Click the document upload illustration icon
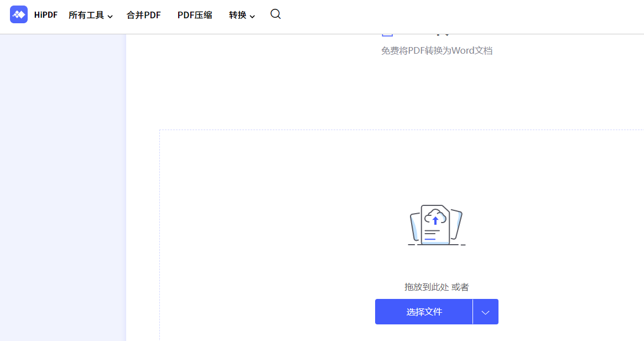 [x=437, y=225]
